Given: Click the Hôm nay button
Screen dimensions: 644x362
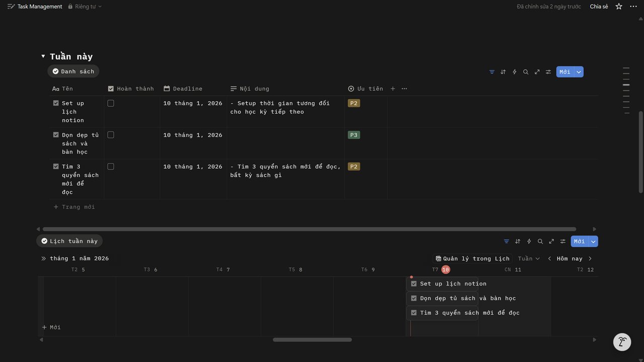Looking at the screenshot, I should (569, 259).
